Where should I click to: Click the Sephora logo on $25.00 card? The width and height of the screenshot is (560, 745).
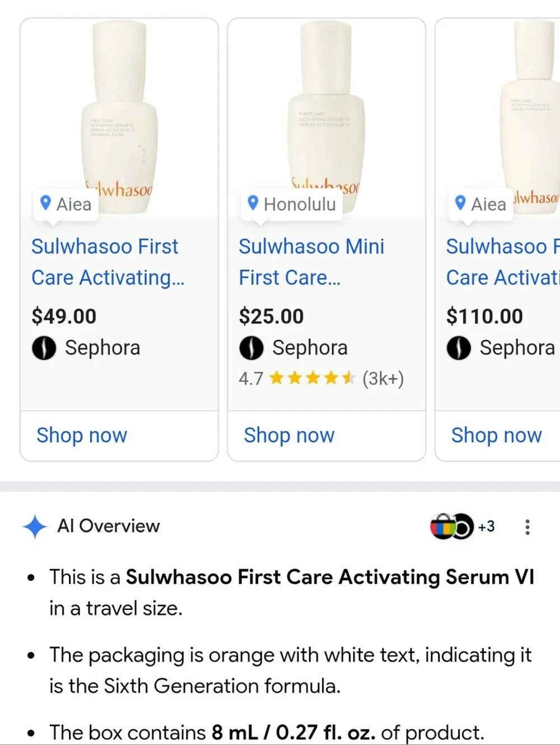(251, 348)
